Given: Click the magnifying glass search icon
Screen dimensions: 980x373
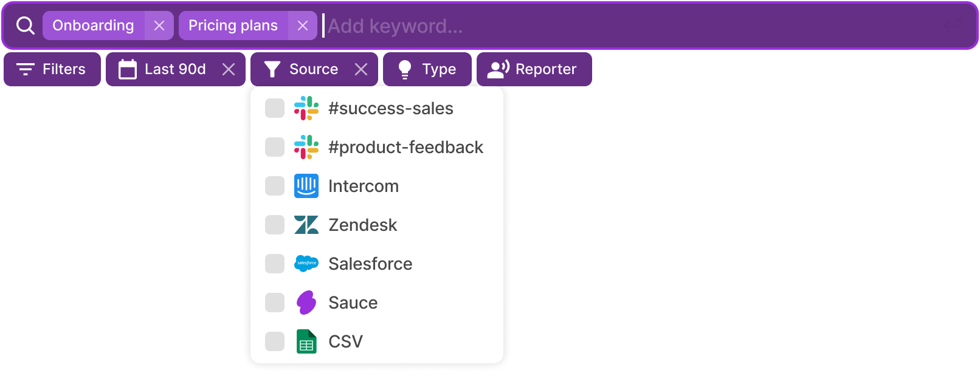Looking at the screenshot, I should pyautogui.click(x=24, y=26).
